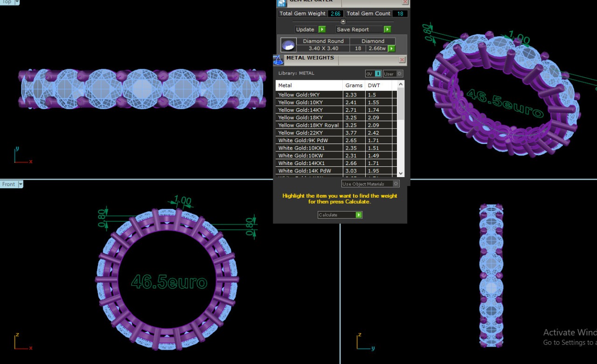This screenshot has height=364, width=597.
Task: Click the Diamond Round gem thumbnail
Action: [288, 45]
